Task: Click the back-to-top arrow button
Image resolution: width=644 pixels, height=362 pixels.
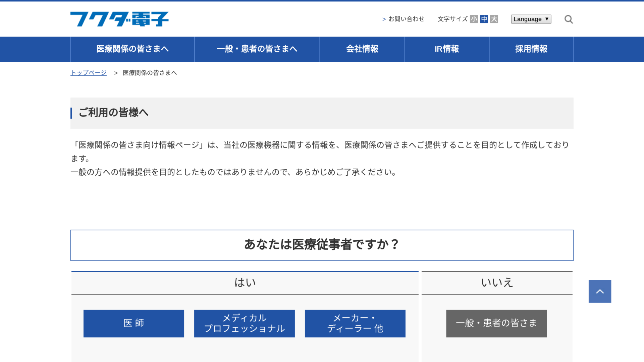Action: click(600, 291)
